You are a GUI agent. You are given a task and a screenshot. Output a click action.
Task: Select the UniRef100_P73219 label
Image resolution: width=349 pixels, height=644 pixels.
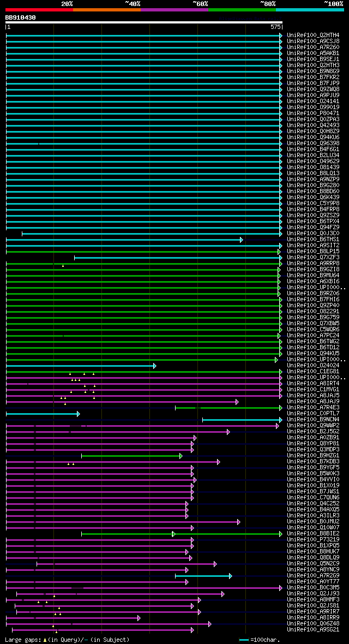[313, 539]
